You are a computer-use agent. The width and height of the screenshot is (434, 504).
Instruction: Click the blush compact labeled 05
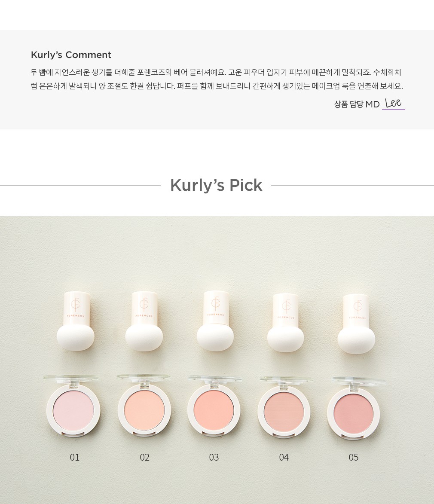355,409
